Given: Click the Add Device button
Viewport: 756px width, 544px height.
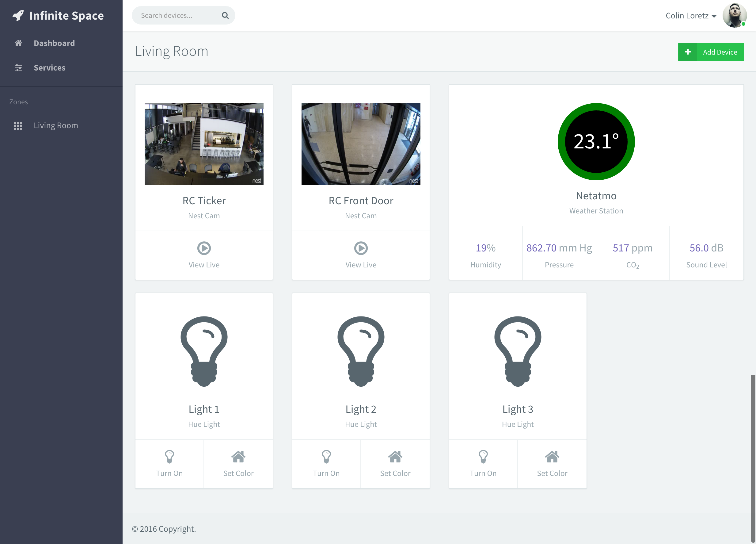Looking at the screenshot, I should [711, 52].
